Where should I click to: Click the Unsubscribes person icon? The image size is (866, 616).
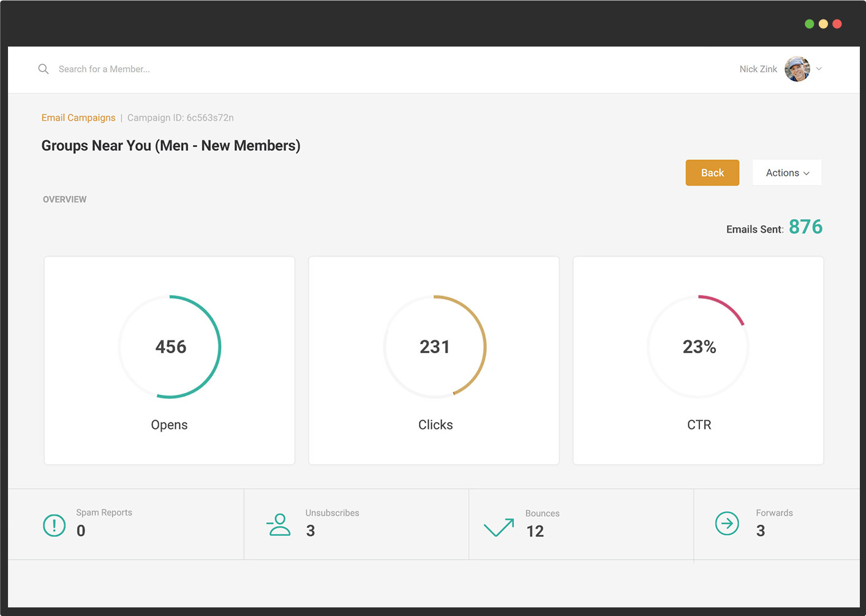pyautogui.click(x=279, y=525)
